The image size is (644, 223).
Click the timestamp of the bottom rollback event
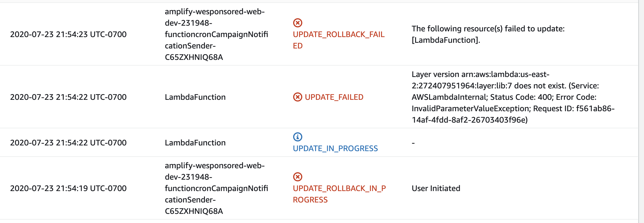tap(69, 188)
